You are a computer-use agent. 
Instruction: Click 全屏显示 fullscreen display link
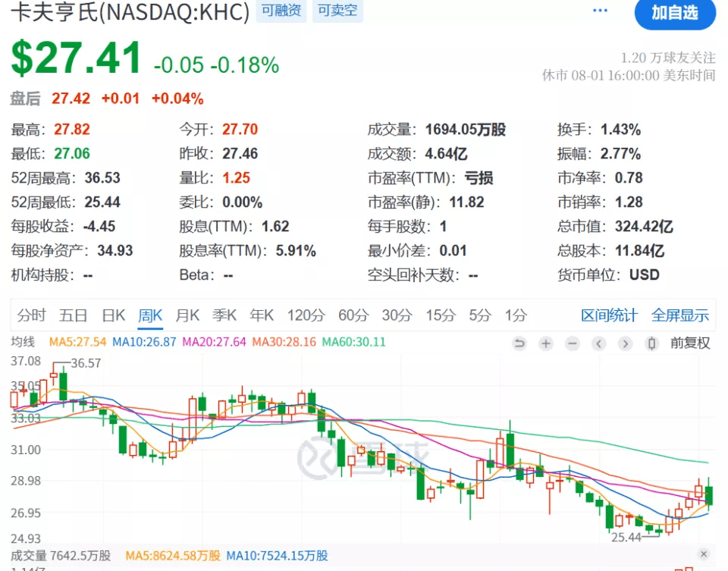coord(680,315)
